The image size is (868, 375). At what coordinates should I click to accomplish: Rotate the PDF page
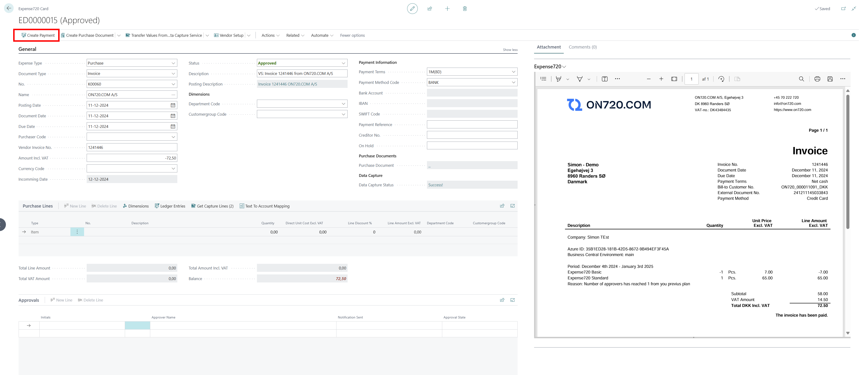click(x=721, y=79)
